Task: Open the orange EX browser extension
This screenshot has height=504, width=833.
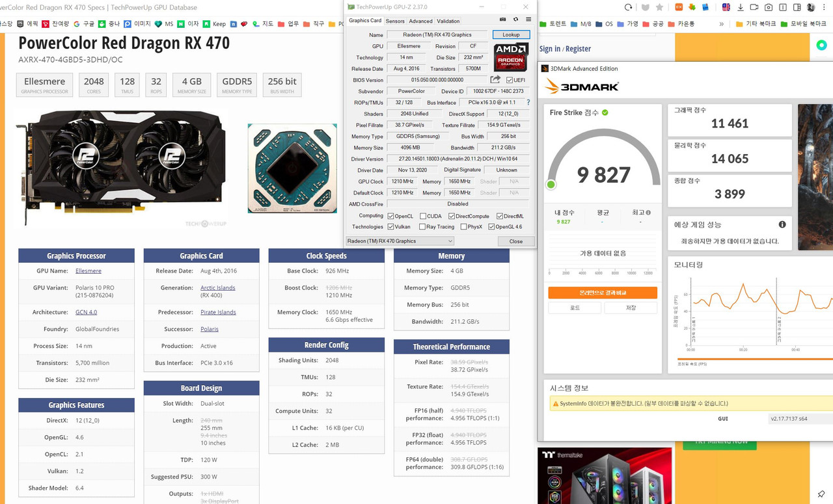Action: click(x=679, y=7)
